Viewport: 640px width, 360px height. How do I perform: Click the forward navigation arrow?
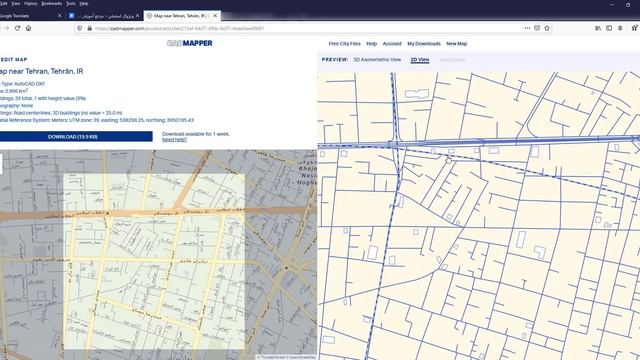6,28
